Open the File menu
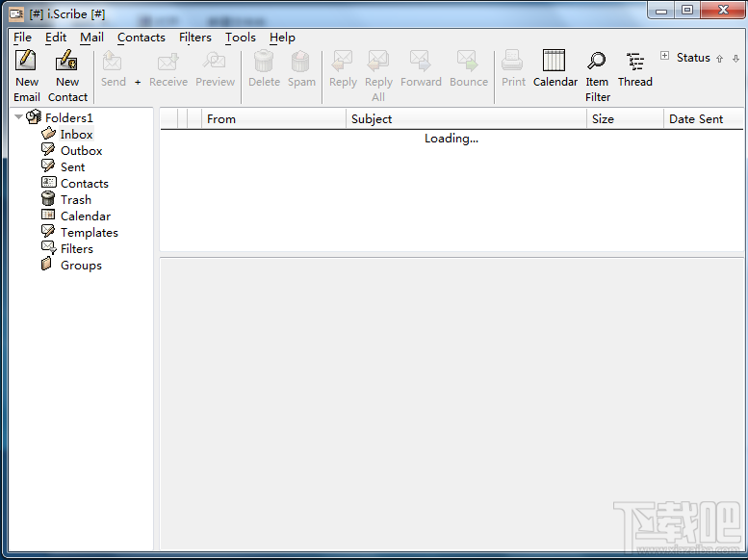 [22, 38]
